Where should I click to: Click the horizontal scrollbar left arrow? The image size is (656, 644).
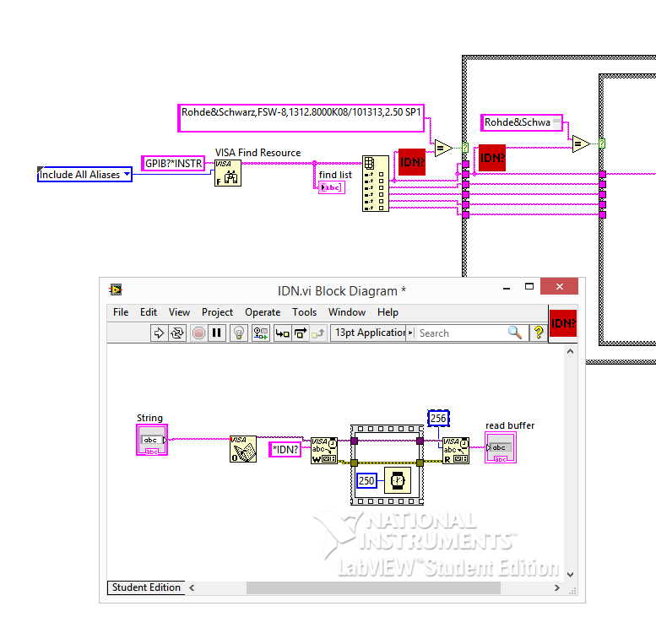coord(192,587)
